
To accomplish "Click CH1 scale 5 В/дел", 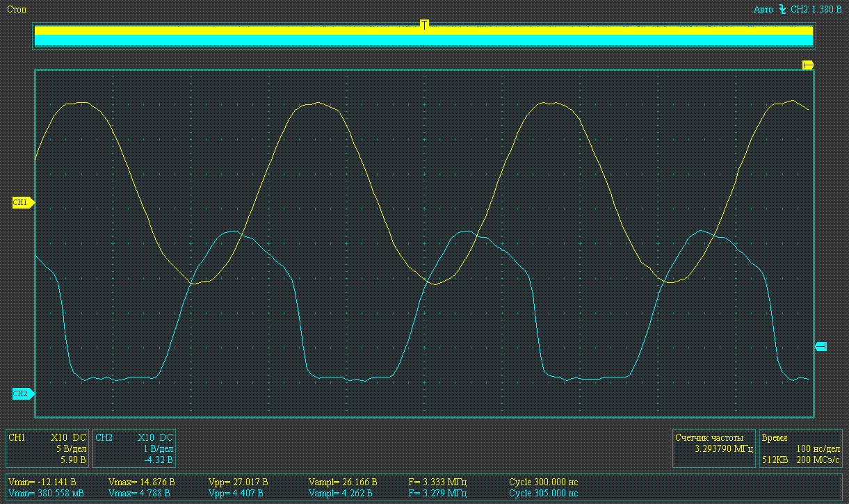I will pos(71,449).
